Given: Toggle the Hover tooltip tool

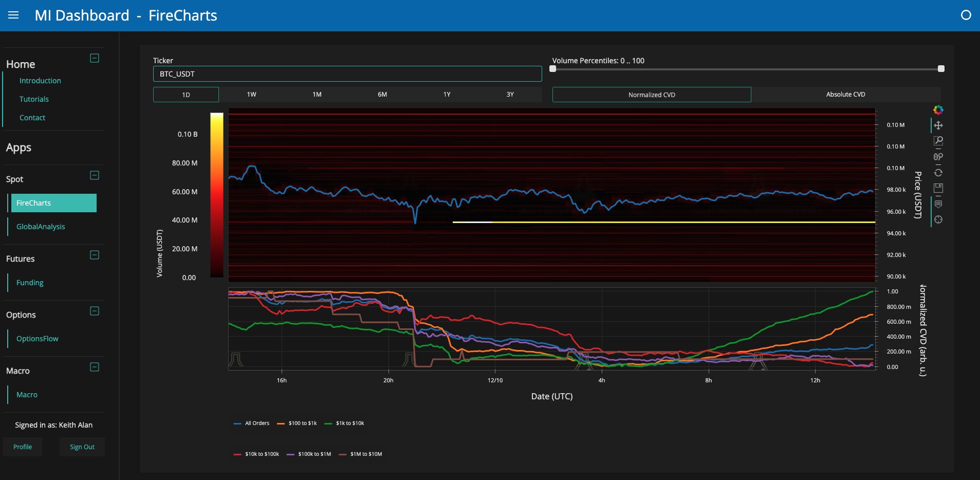Looking at the screenshot, I should coord(938,204).
